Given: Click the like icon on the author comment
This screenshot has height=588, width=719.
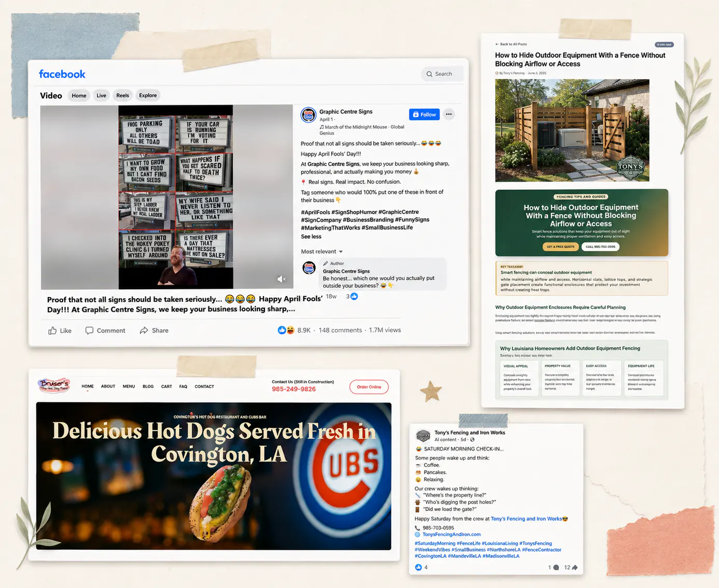Looking at the screenshot, I should [355, 297].
